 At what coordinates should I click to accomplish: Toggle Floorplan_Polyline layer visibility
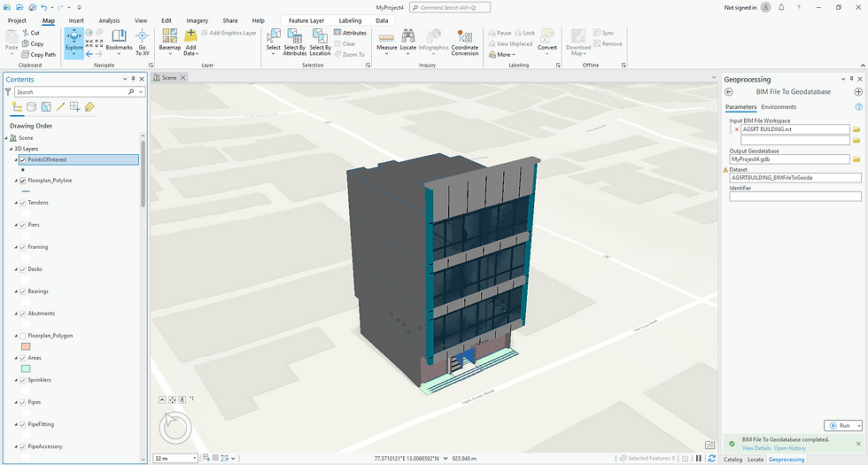click(x=23, y=181)
